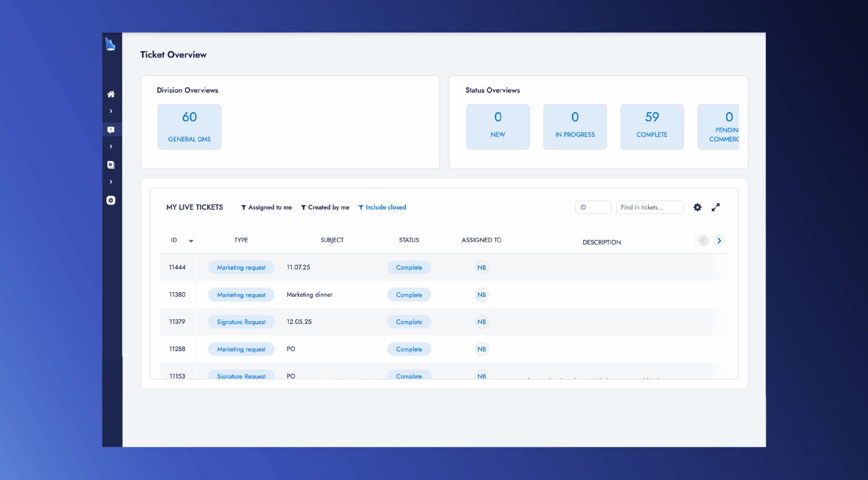Expand the sidebar chevron below the documents icon
868x480 pixels.
point(111,182)
